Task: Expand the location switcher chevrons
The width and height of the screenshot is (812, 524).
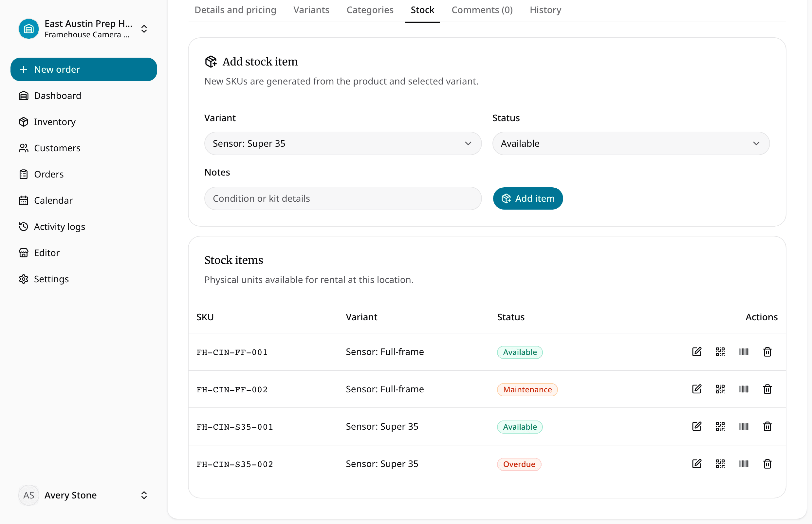Action: pyautogui.click(x=144, y=29)
